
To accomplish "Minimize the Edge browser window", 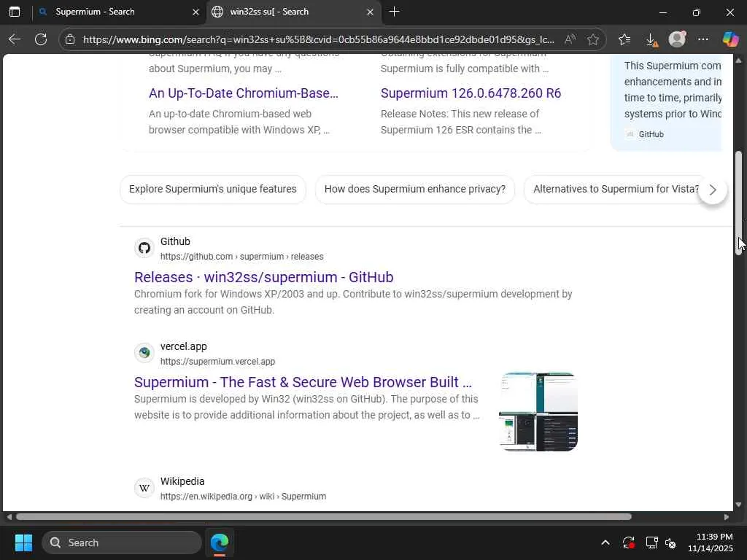I will click(662, 12).
